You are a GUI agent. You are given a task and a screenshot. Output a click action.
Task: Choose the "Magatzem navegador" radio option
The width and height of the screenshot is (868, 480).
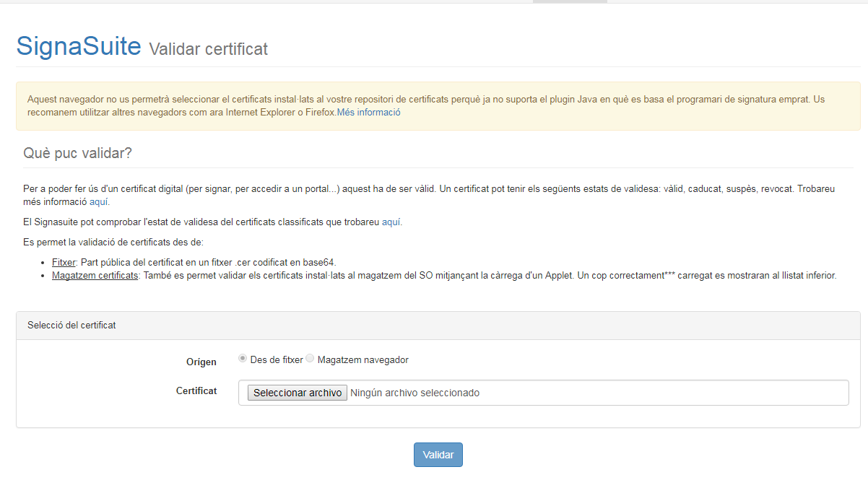310,359
